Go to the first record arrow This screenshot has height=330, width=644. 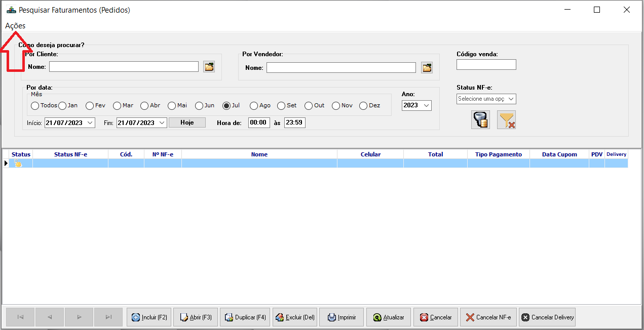[20, 317]
